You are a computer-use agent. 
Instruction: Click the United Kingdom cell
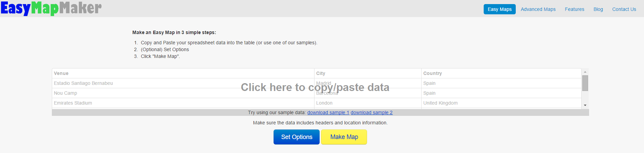(x=440, y=103)
